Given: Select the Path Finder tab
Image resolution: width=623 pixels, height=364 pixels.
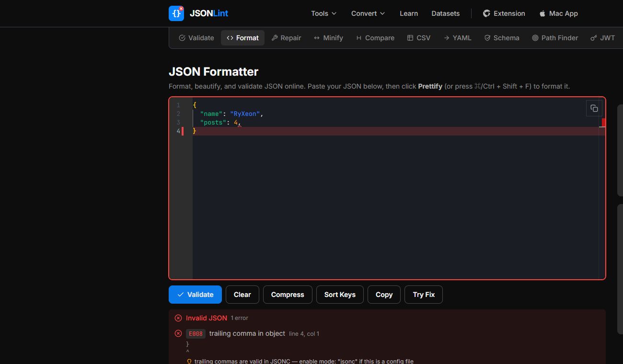Looking at the screenshot, I should pyautogui.click(x=555, y=38).
